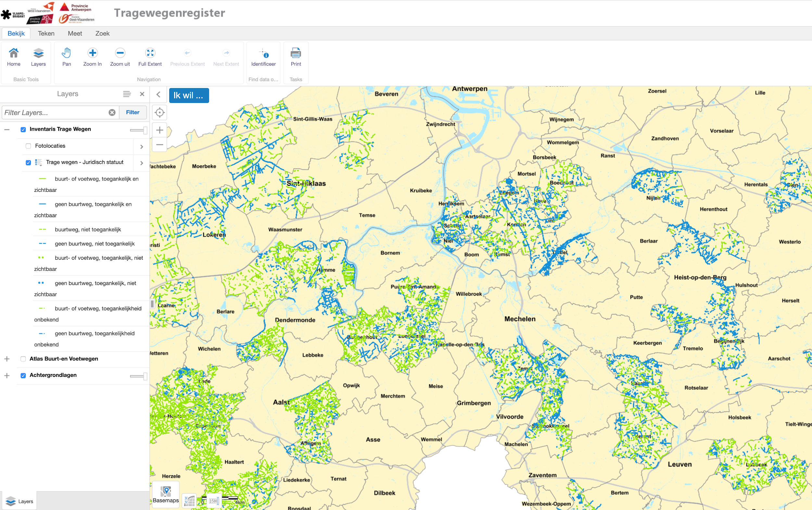812x510 pixels.
Task: Click the Full Extent icon
Action: click(150, 54)
